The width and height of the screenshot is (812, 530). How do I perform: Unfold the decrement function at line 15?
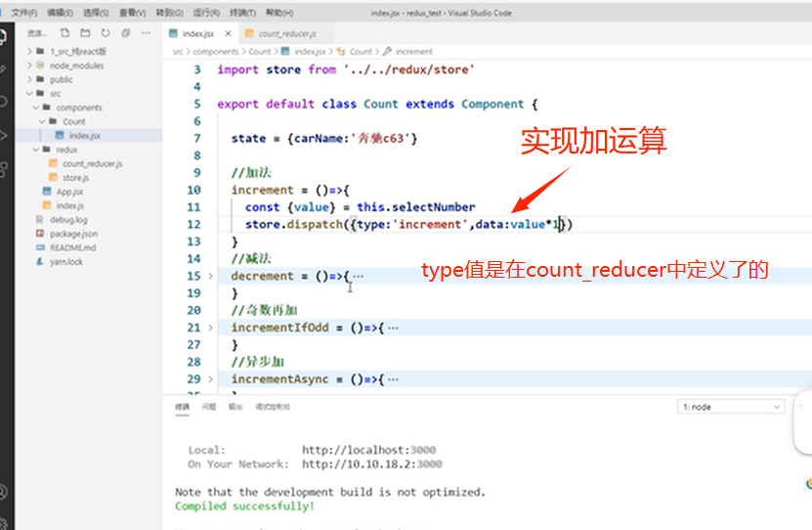click(210, 276)
